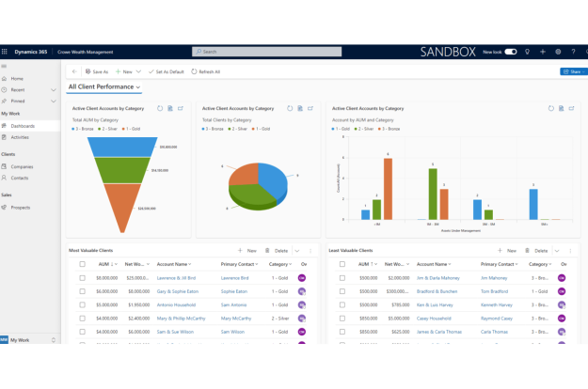Open Lawrence & Jill Bird account link

point(176,278)
